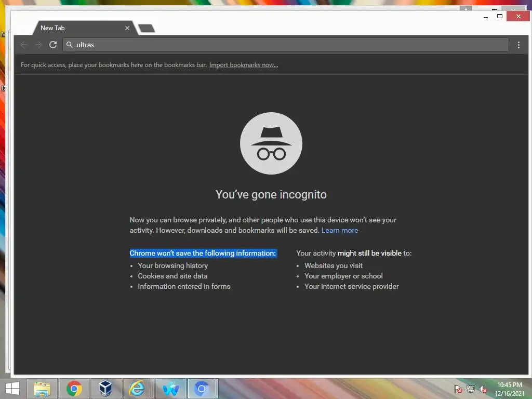
Task: Open Action Center flag in system tray
Action: [458, 389]
